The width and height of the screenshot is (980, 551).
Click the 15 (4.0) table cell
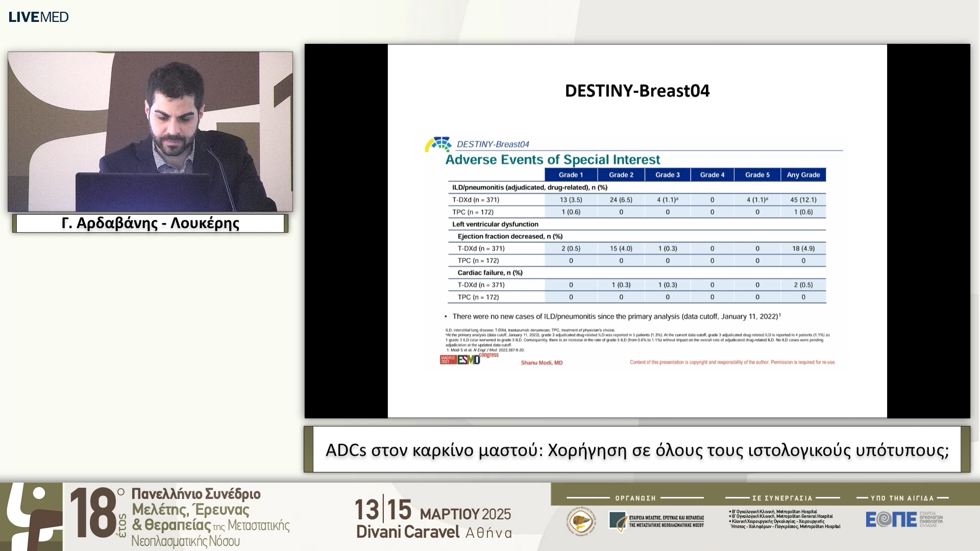click(621, 248)
